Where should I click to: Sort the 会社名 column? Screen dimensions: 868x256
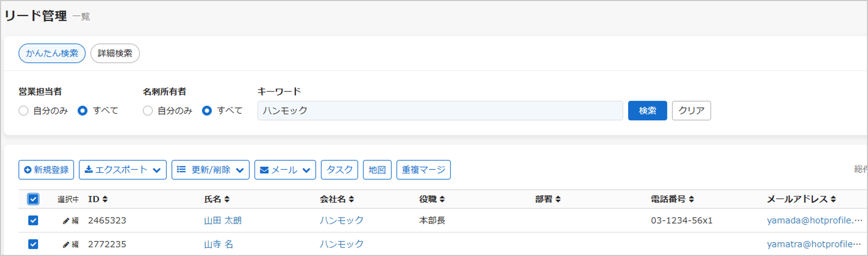[351, 199]
